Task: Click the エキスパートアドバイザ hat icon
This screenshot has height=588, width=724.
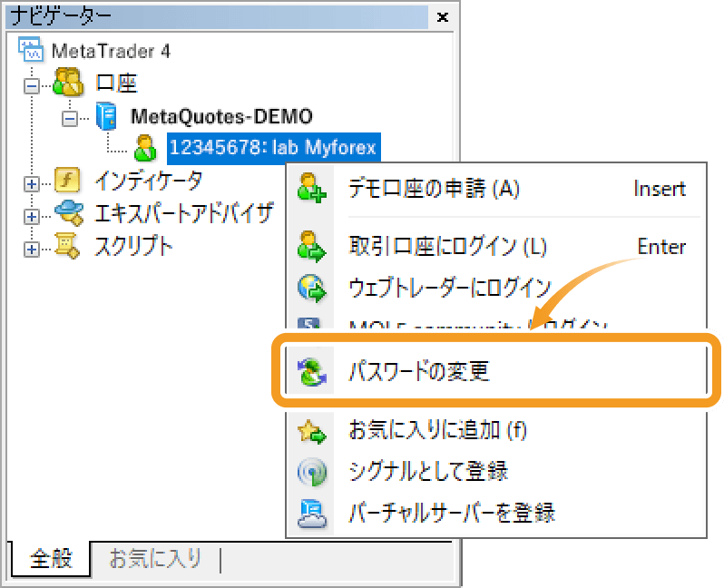Action: click(x=69, y=213)
